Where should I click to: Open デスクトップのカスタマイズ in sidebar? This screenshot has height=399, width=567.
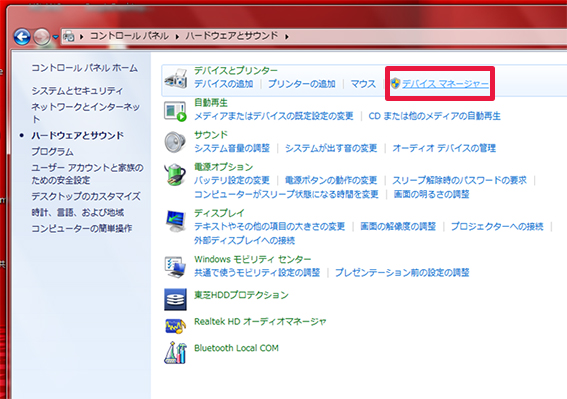(x=86, y=196)
